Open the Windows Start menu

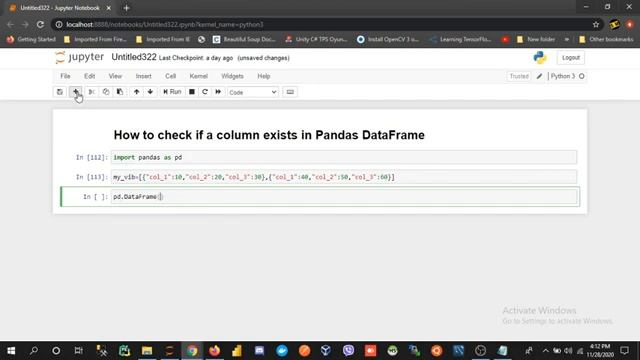tap(11, 351)
